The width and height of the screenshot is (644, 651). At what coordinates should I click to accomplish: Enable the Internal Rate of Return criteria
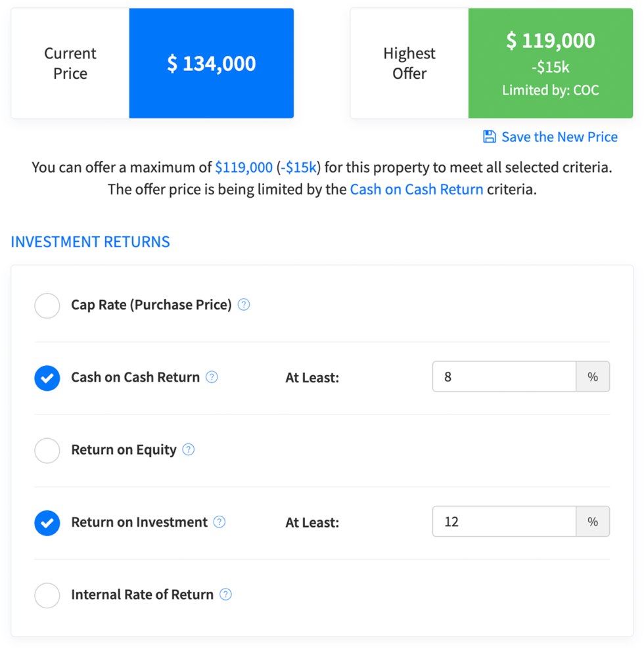47,596
